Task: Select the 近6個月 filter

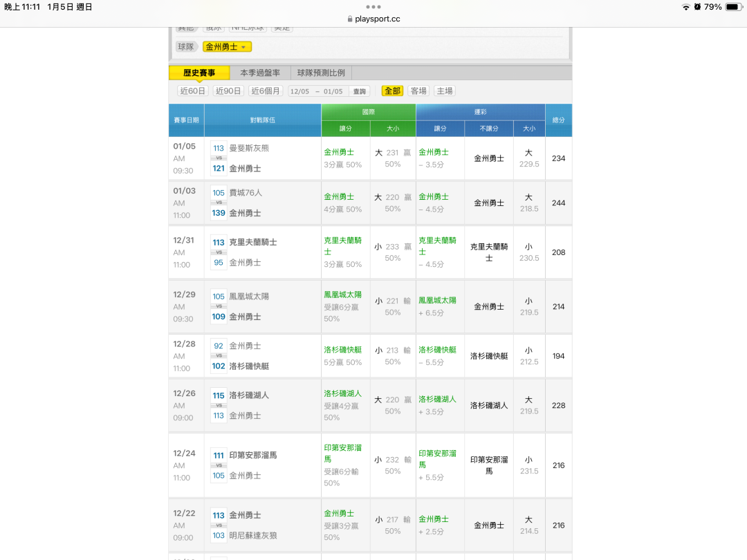Action: pyautogui.click(x=266, y=91)
